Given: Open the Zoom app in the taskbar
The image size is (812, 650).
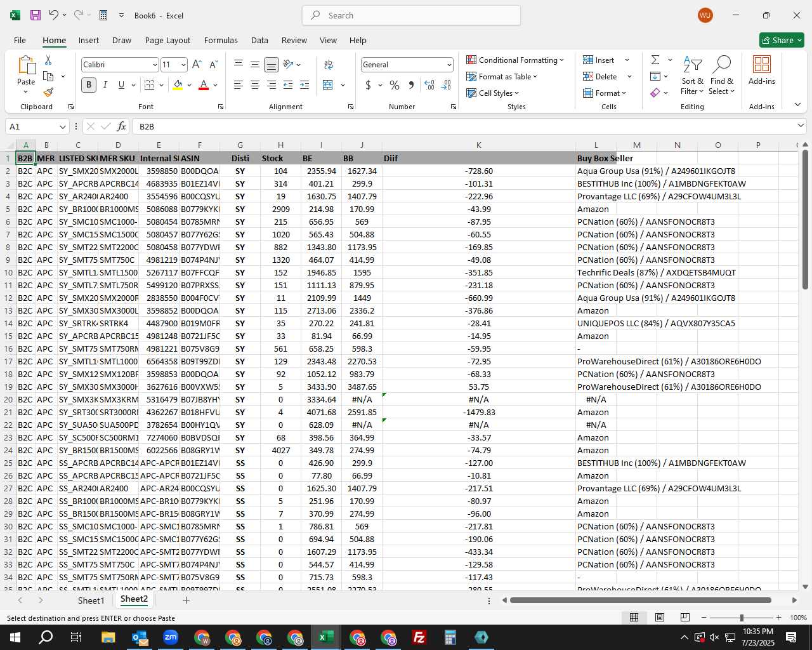Looking at the screenshot, I should click(171, 637).
